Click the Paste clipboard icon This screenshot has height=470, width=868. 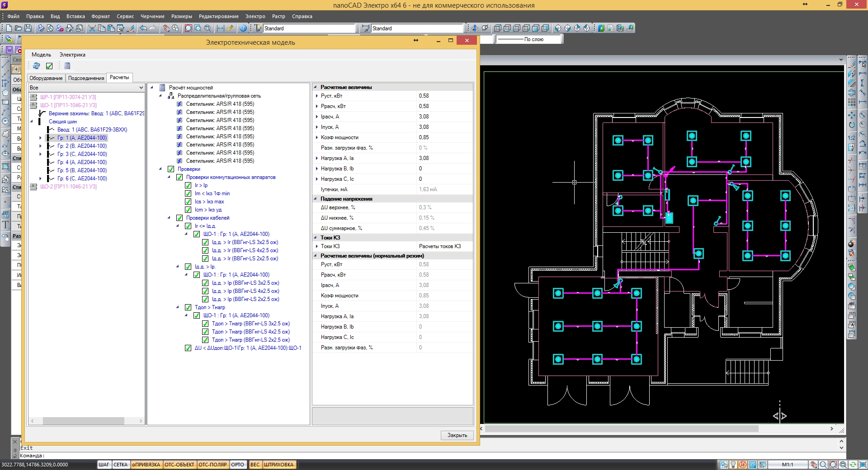point(111,28)
